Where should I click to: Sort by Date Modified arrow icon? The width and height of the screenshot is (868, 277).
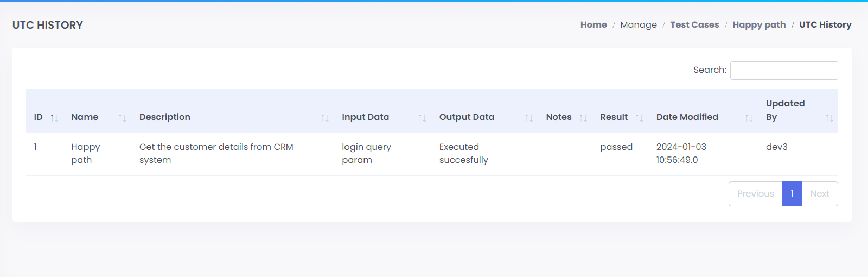coord(749,118)
